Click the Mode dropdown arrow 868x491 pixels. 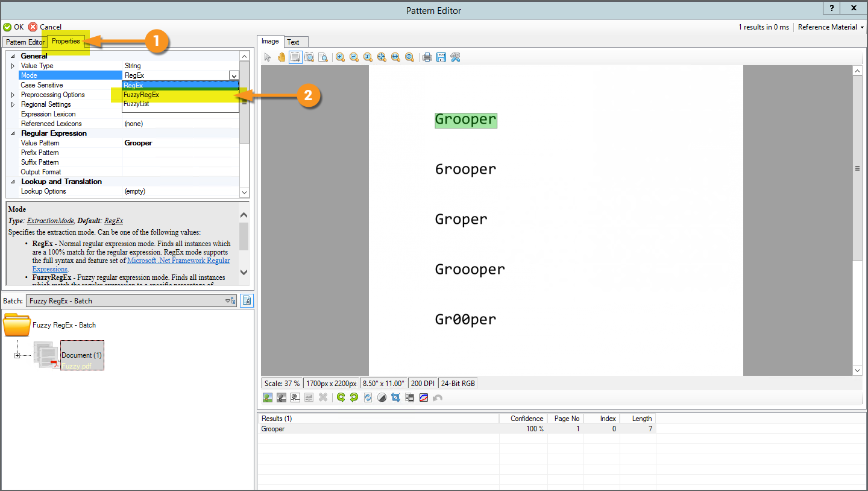234,75
